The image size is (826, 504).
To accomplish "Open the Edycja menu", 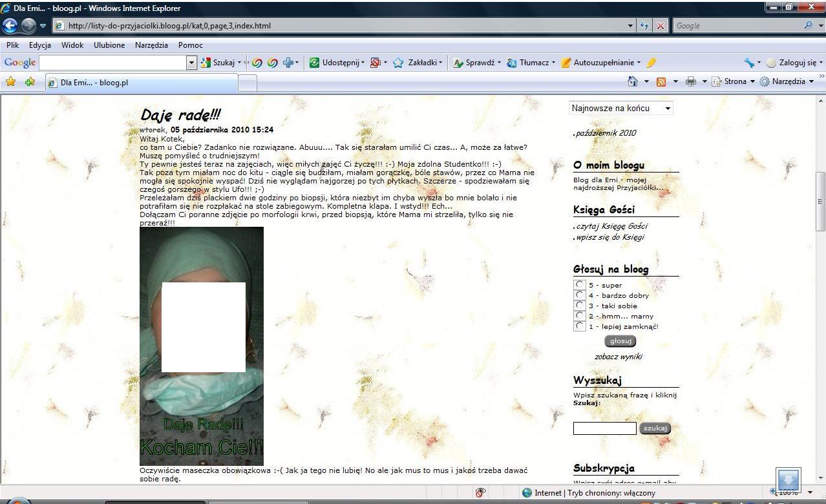I will click(x=40, y=45).
